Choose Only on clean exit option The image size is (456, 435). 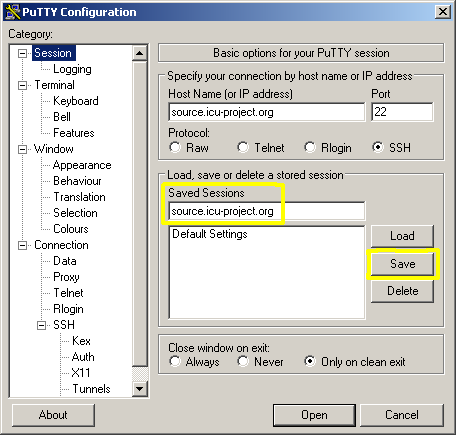[x=310, y=362]
